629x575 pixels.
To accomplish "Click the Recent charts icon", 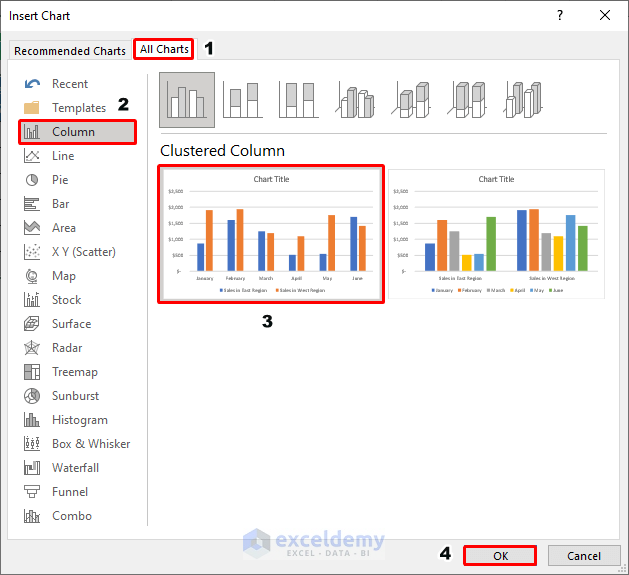I will click(x=32, y=84).
